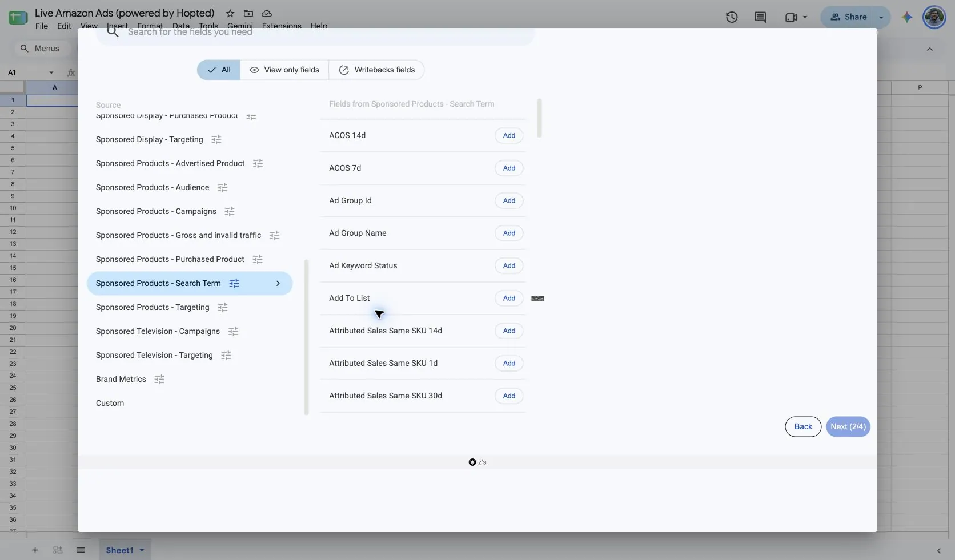Open the File menu
This screenshot has height=560, width=955.
click(x=42, y=26)
